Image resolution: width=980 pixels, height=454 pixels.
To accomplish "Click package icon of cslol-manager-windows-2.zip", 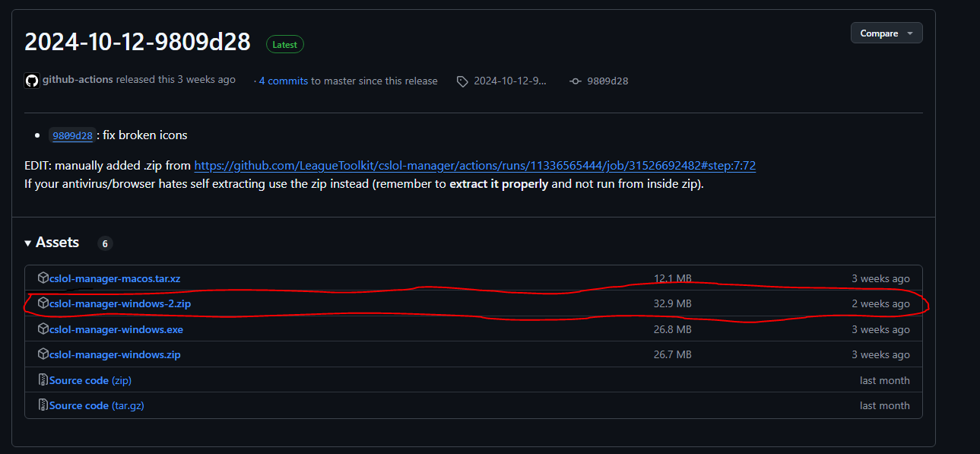I will point(43,303).
